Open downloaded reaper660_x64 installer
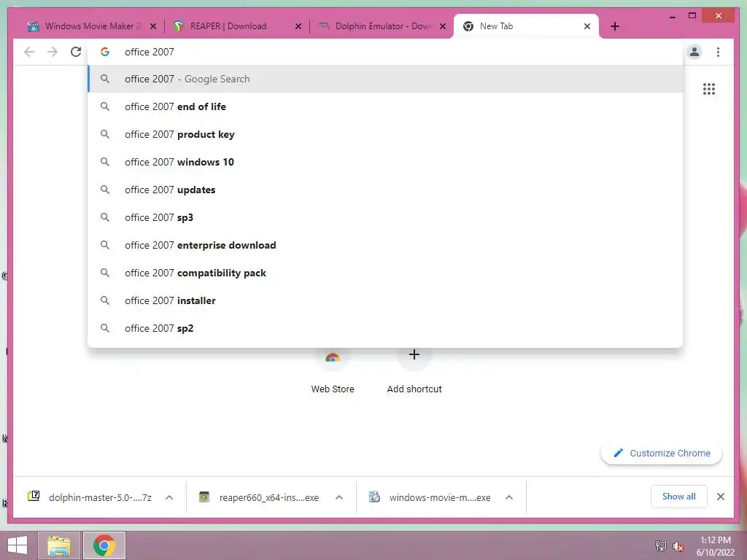Viewport: 747px width, 560px height. 260,497
